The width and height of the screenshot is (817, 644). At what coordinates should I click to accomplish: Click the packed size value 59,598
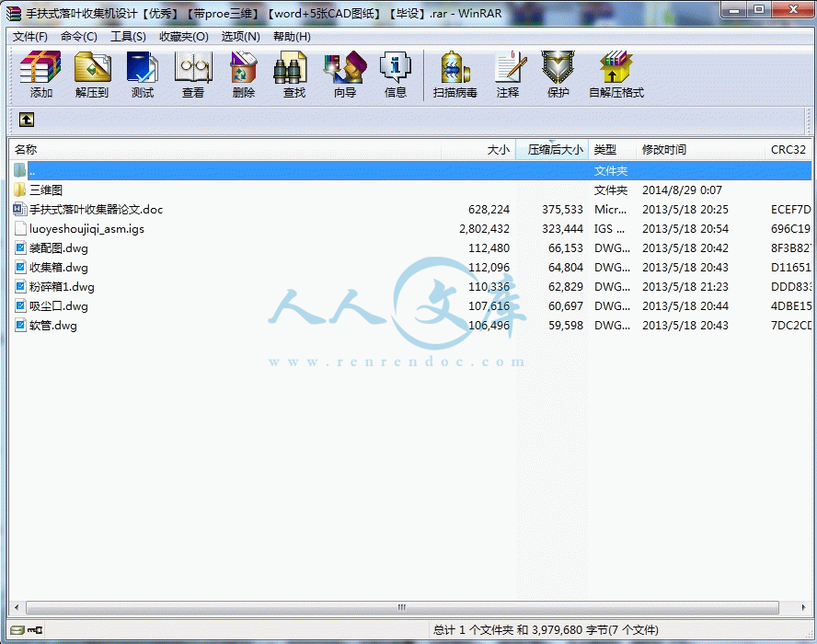click(x=565, y=325)
